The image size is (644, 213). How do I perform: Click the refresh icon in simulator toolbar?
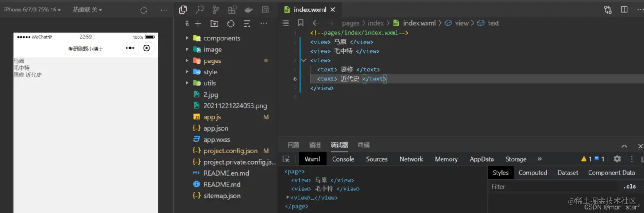tap(144, 10)
